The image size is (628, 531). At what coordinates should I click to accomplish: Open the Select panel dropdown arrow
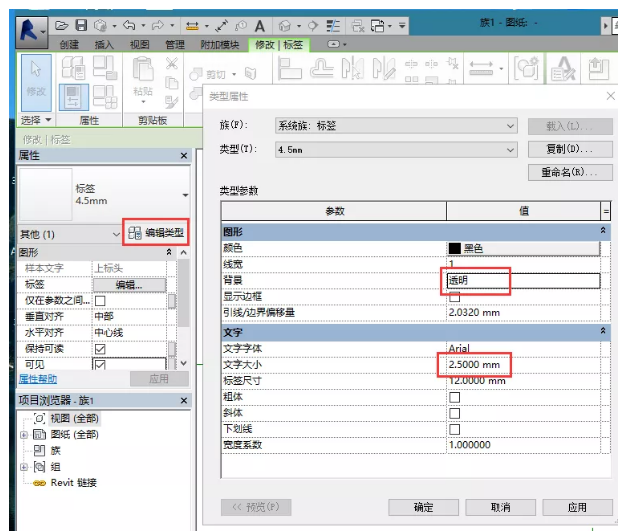coord(48,120)
